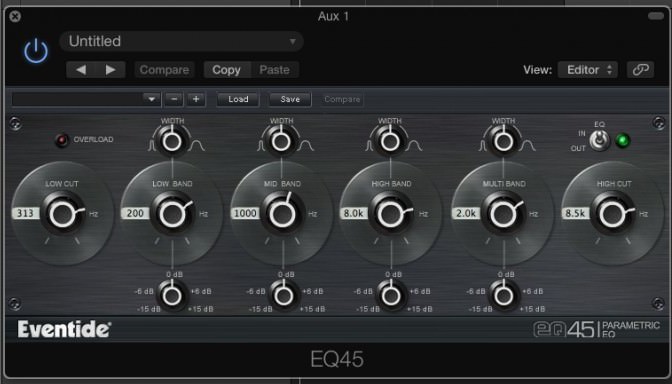This screenshot has height=384, width=672.
Task: Click the link chain icon
Action: pyautogui.click(x=640, y=69)
